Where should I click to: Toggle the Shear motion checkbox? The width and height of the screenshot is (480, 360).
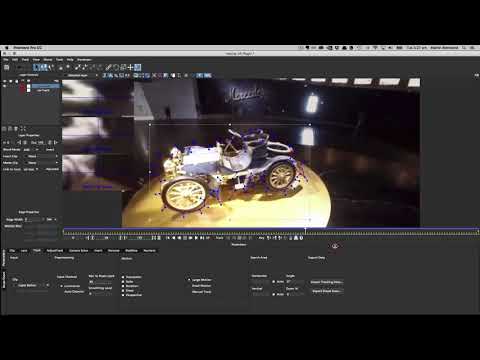click(123, 291)
